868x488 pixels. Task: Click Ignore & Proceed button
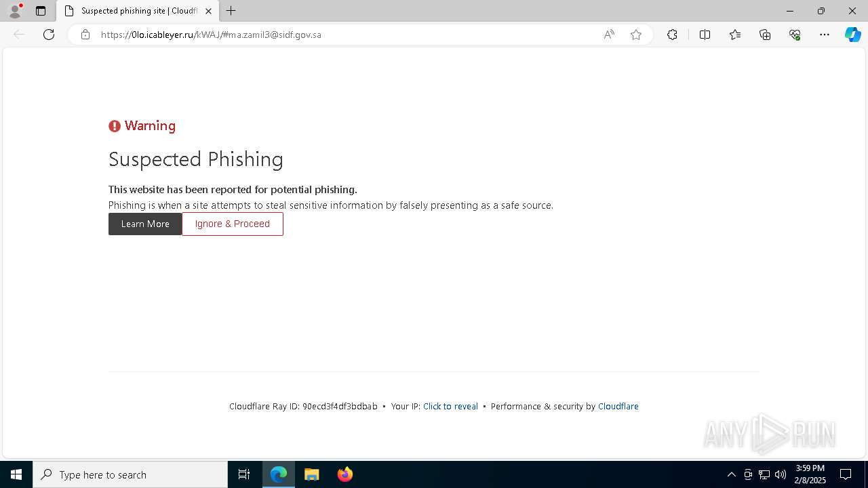[233, 224]
